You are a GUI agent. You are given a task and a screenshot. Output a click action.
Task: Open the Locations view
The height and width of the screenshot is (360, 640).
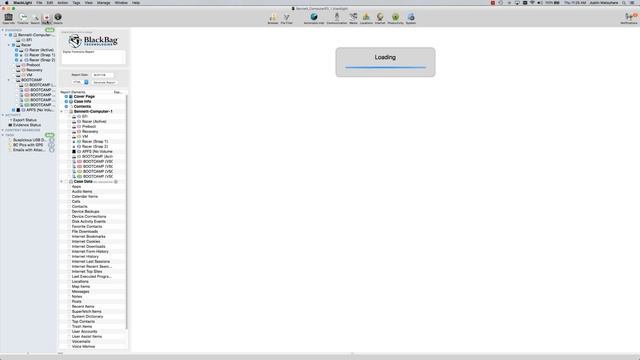pos(366,18)
